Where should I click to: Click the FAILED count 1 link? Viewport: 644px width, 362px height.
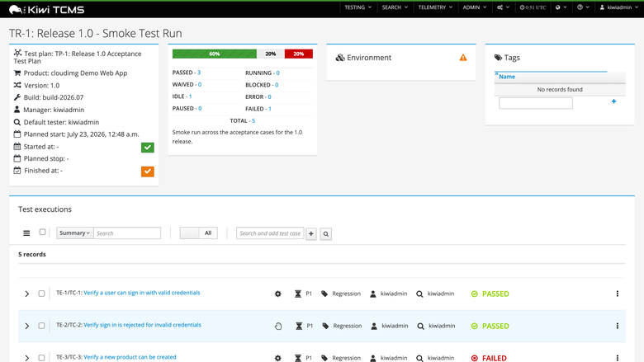click(270, 109)
